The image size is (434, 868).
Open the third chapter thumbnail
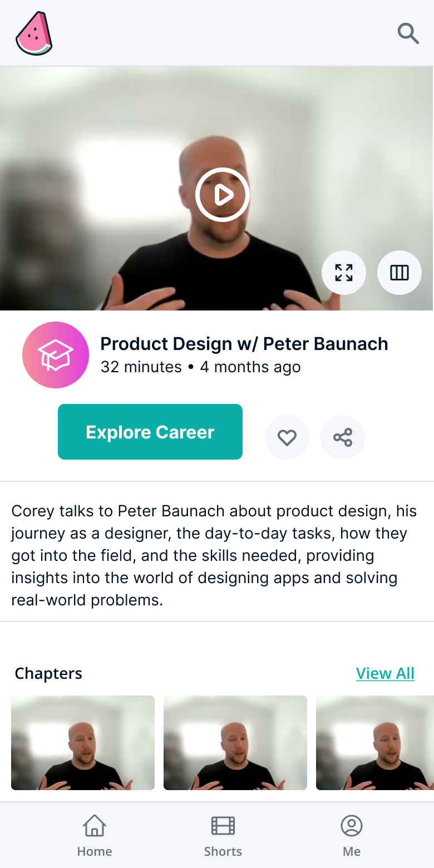click(375, 742)
